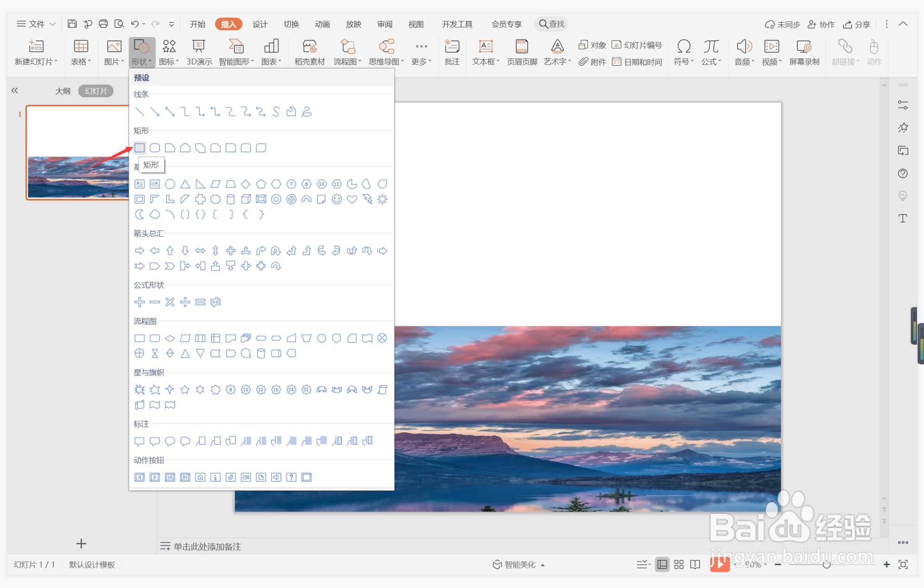This screenshot has height=588, width=924.
Task: Select the rectangle shape in presets
Action: tap(139, 148)
